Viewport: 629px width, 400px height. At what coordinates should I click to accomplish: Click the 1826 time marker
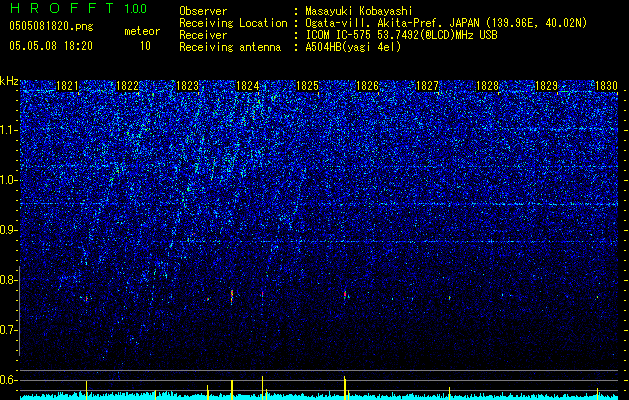coord(367,86)
